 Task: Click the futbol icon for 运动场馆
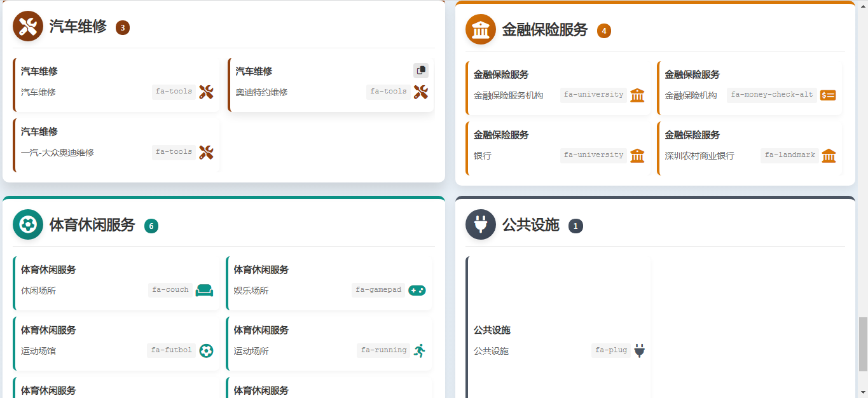(206, 351)
